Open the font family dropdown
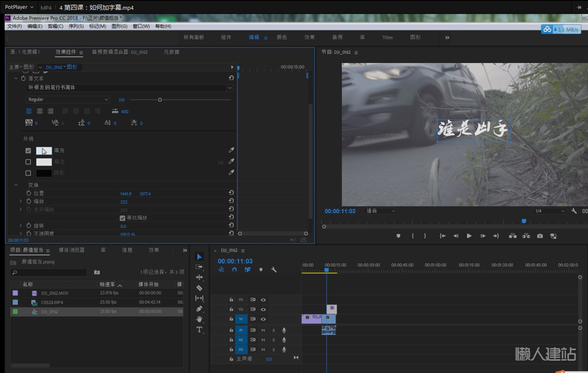 [230, 88]
